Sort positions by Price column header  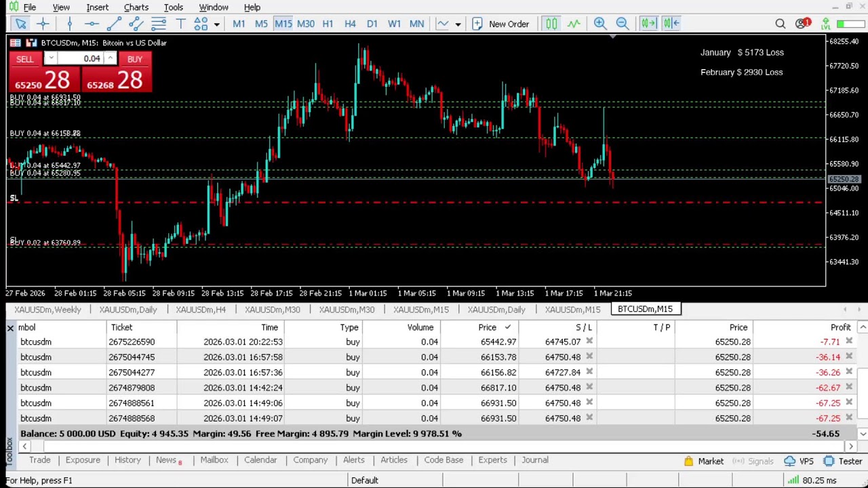tap(488, 327)
